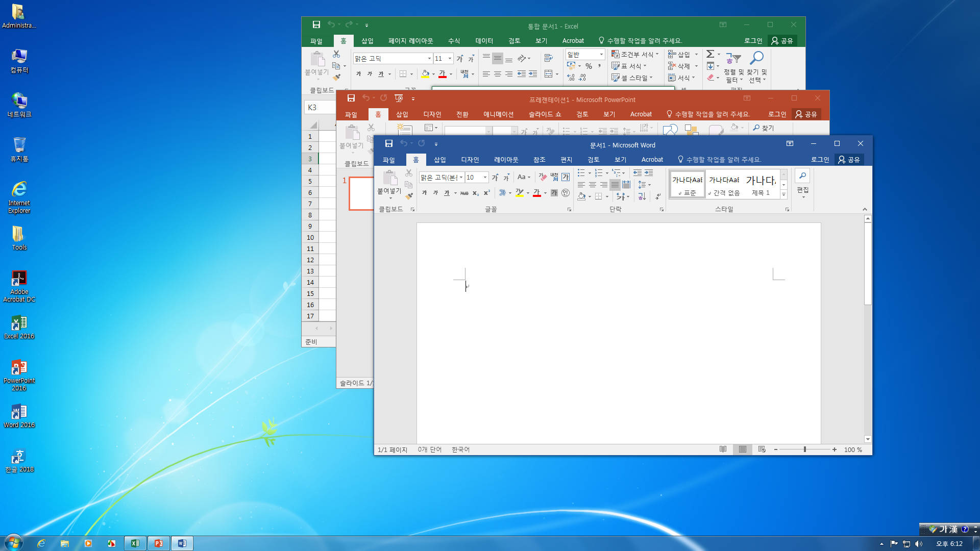980x551 pixels.
Task: Click the Strikethrough icon in Word ribbon
Action: click(464, 193)
